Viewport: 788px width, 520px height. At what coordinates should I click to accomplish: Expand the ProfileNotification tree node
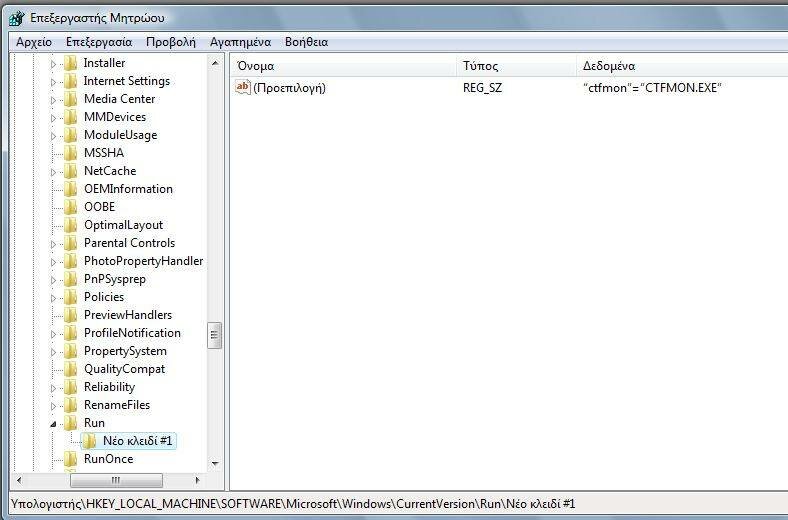[53, 334]
